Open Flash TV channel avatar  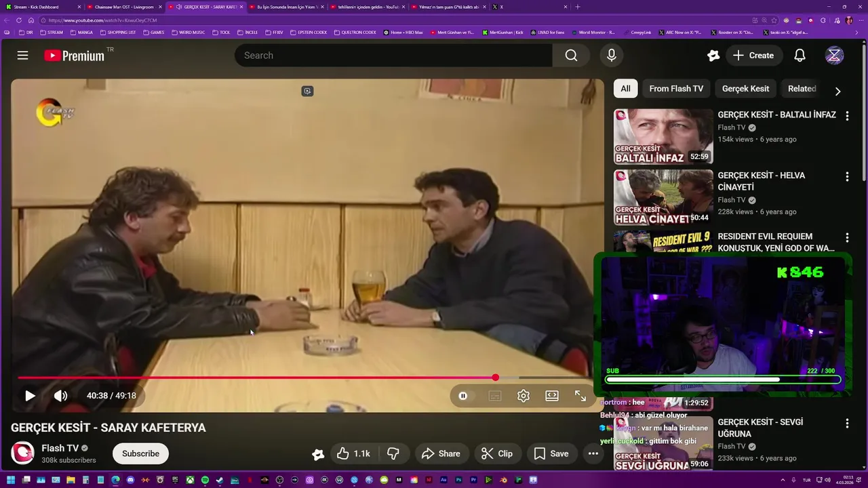pos(22,453)
